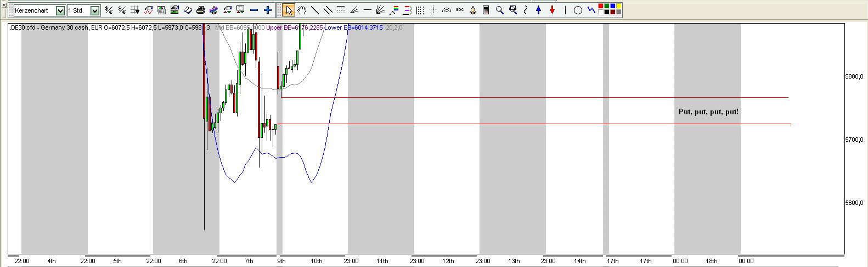Open the grid options dropdown icon
The width and height of the screenshot is (868, 267).
tap(135, 10)
